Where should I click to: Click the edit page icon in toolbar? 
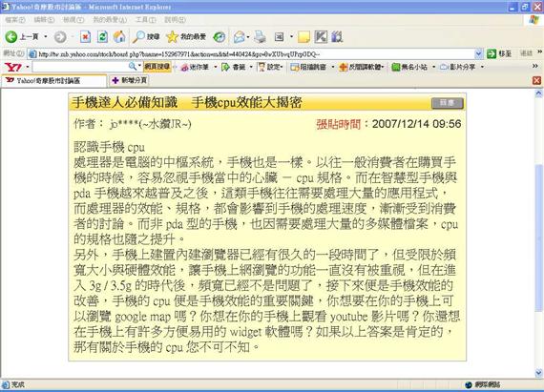coord(280,37)
